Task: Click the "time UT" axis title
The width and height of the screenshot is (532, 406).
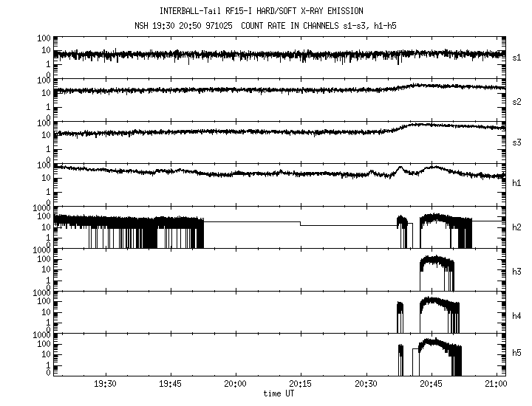Action: coord(278,393)
